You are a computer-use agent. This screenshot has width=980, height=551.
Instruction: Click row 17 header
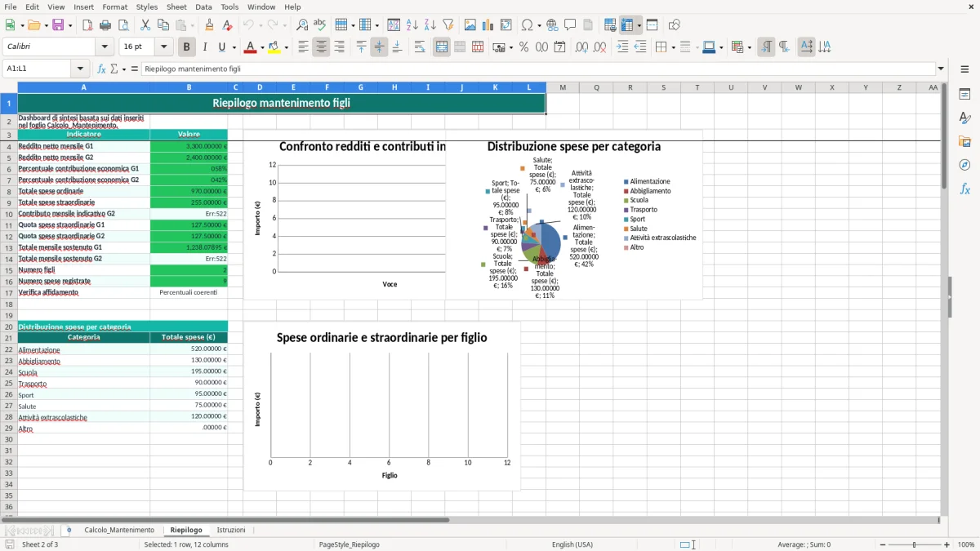pyautogui.click(x=8, y=292)
